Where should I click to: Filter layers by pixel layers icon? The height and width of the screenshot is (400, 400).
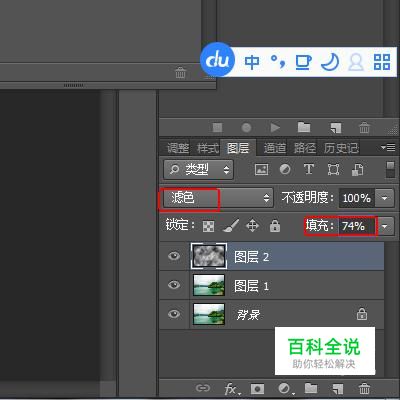tap(261, 170)
